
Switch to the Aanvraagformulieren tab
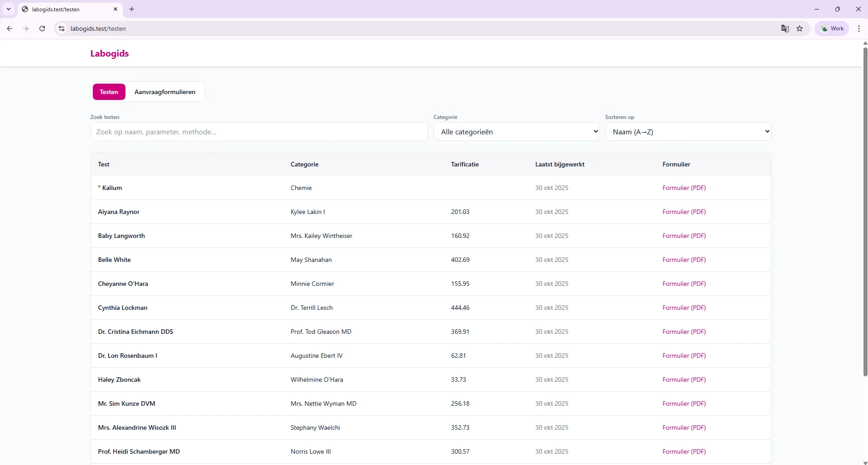(165, 92)
